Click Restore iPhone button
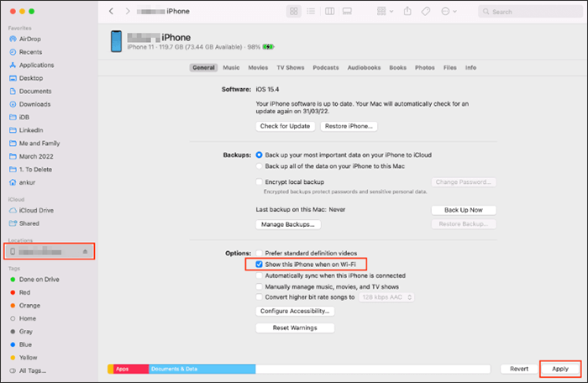Viewport: 588px width, 383px height. pos(349,126)
